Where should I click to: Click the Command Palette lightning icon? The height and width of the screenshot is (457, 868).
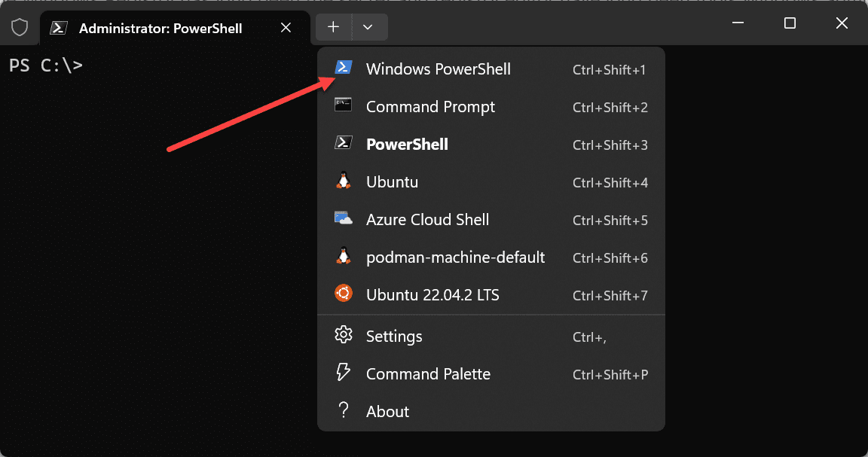tap(344, 373)
